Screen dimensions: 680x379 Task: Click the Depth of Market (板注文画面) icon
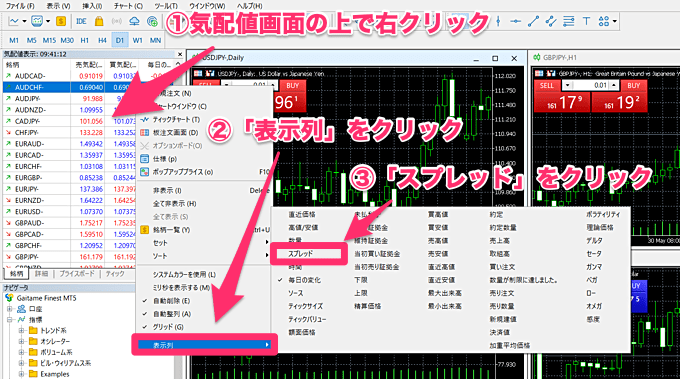click(145, 132)
